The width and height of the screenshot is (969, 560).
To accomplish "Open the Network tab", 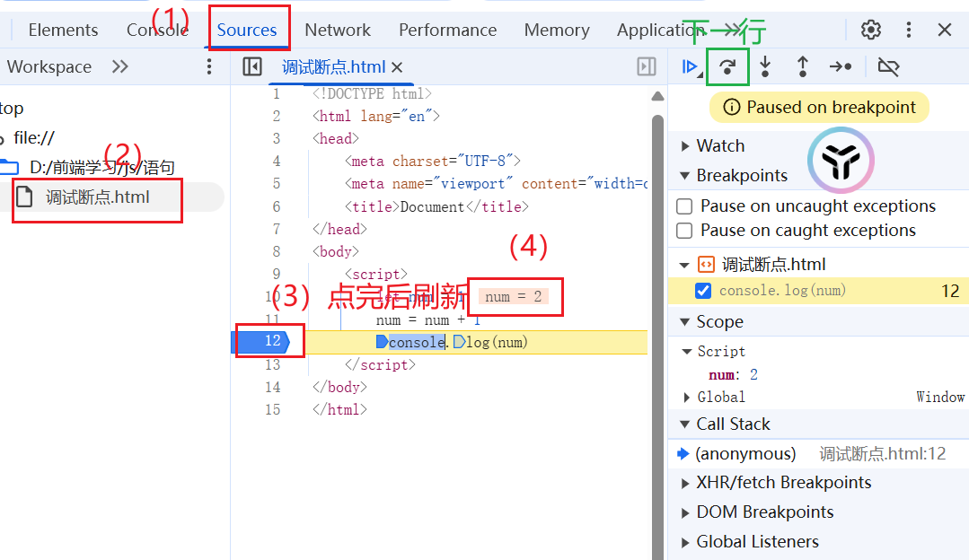I will [x=338, y=30].
